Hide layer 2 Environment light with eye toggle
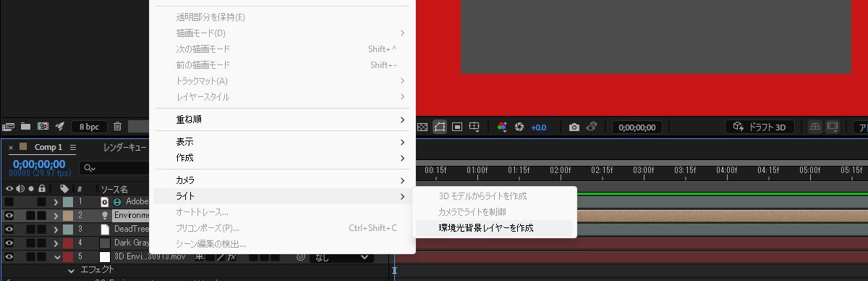The height and width of the screenshot is (281, 868). (x=9, y=215)
